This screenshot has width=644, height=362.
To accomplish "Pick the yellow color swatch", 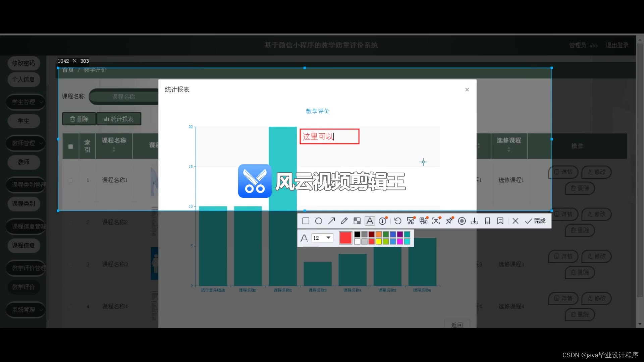I will point(379,242).
